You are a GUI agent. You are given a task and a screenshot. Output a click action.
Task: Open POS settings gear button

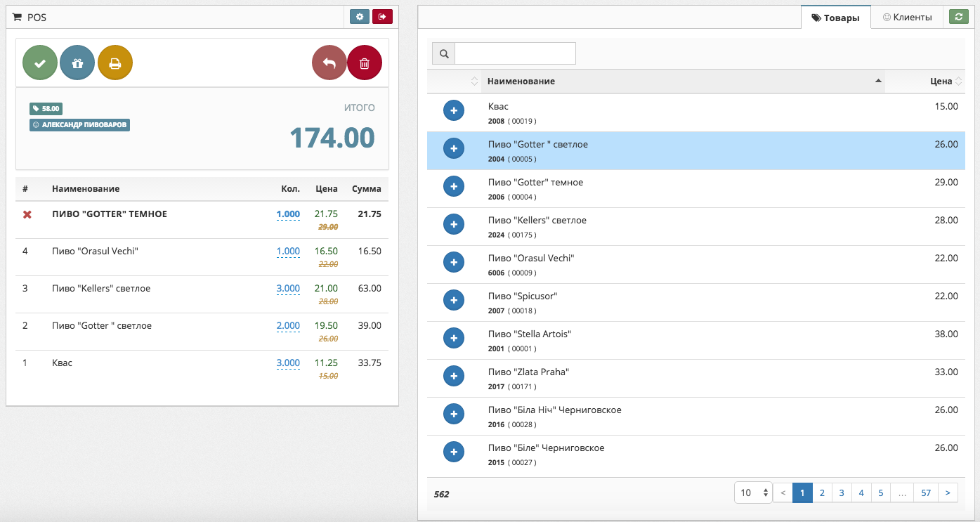[360, 16]
